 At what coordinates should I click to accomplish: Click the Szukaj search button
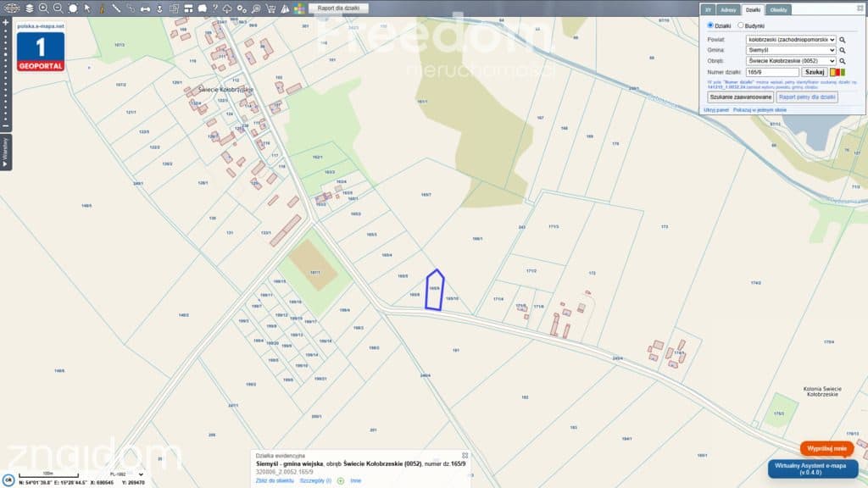[x=815, y=72]
